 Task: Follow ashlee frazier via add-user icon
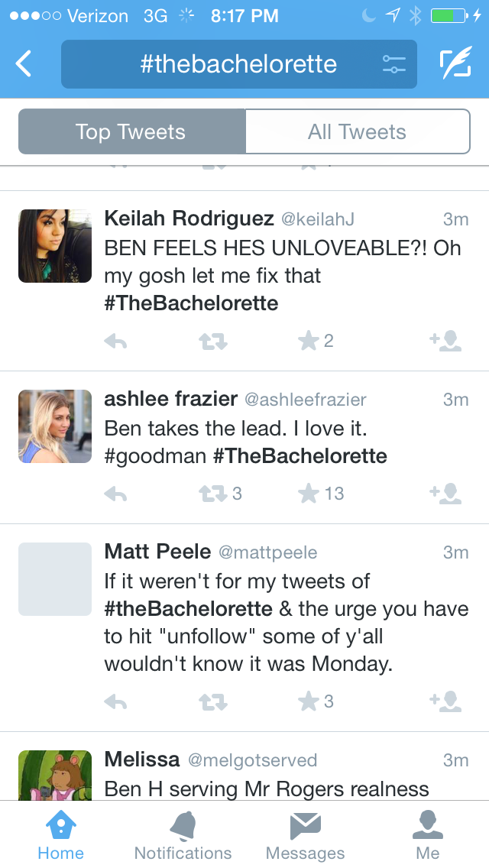[445, 494]
